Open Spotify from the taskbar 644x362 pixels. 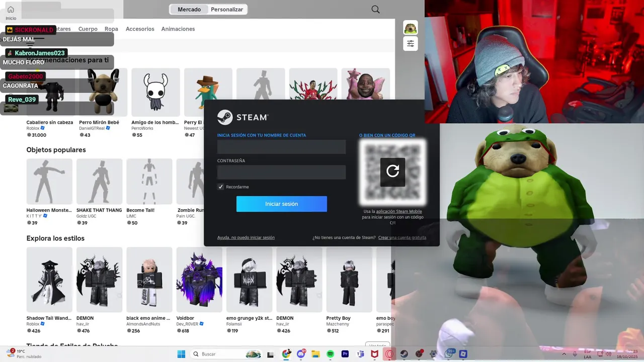331,354
